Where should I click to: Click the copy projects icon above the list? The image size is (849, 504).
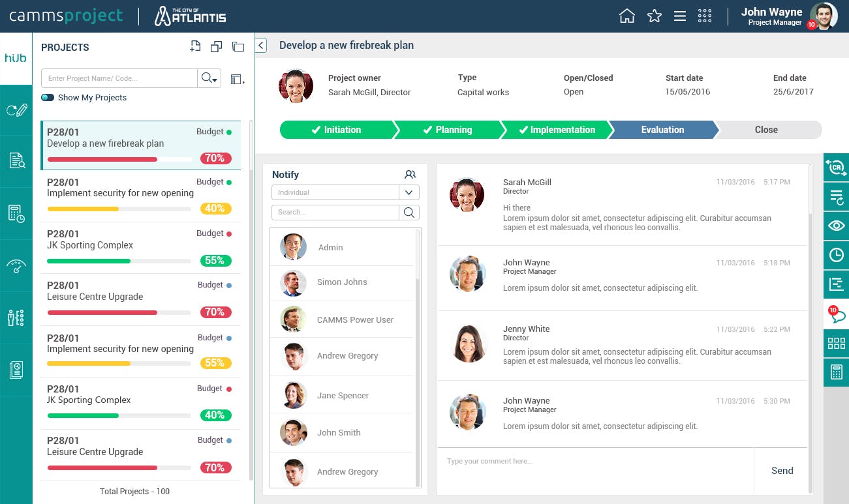[216, 46]
